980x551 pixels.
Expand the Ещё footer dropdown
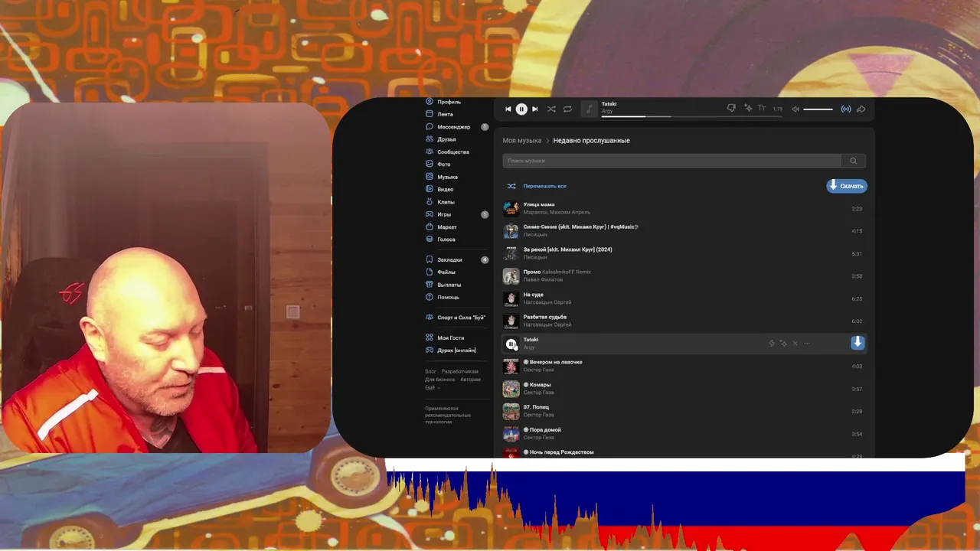pos(433,387)
